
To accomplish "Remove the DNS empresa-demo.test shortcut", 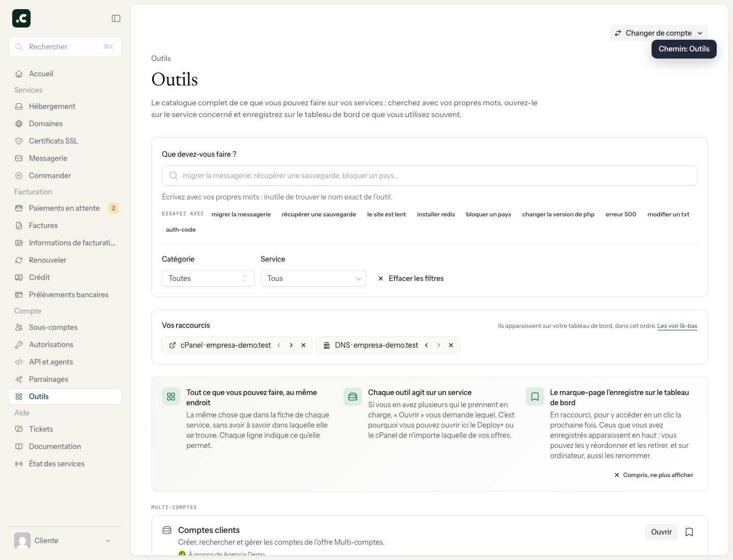I will (451, 345).
